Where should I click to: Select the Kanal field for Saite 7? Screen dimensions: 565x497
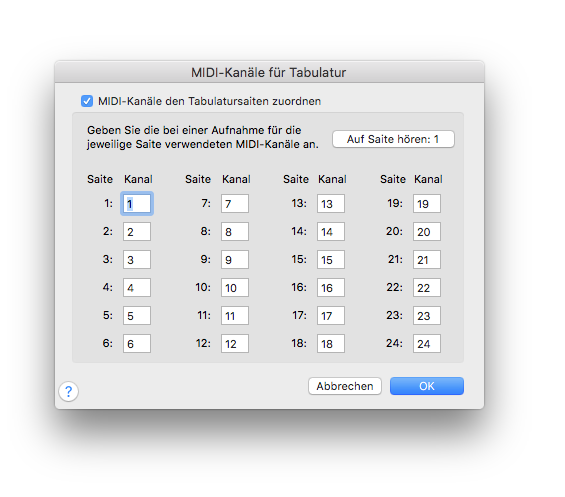(235, 204)
